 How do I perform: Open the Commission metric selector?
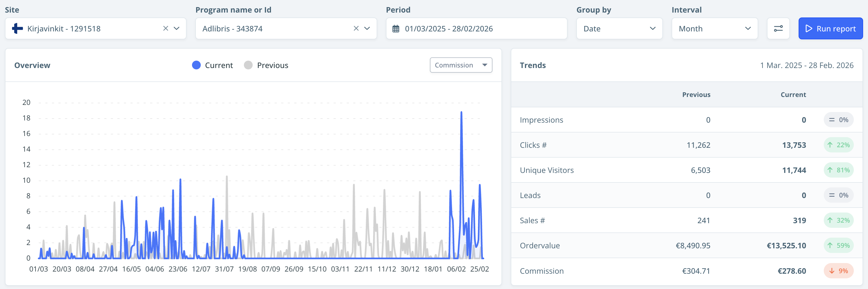[x=460, y=65]
